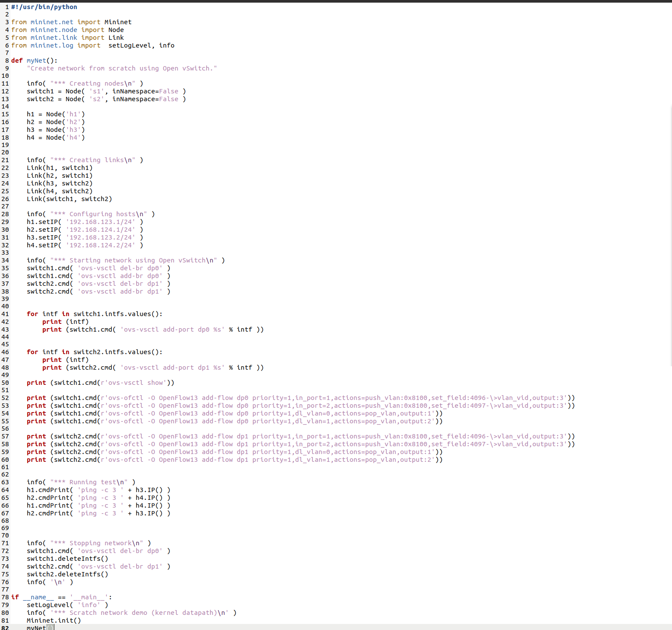
Task: Click the h3.setIP line with '192.168.123.2/24'
Action: [85, 237]
